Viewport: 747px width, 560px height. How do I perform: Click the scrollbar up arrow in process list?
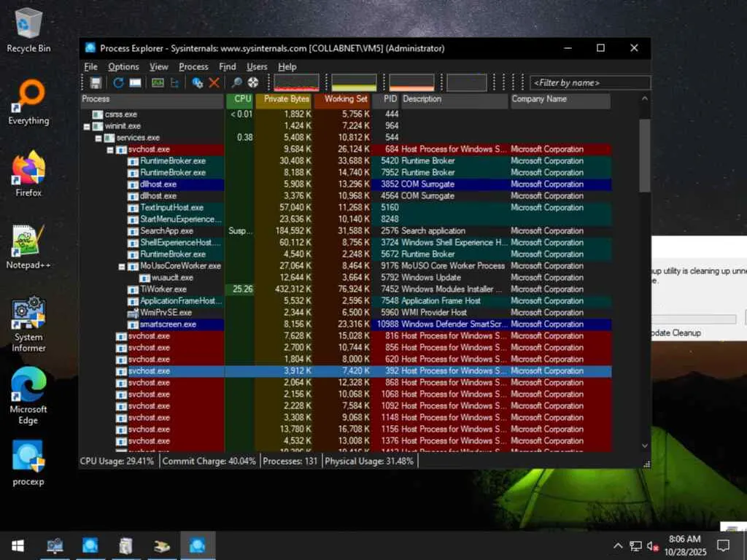[645, 98]
